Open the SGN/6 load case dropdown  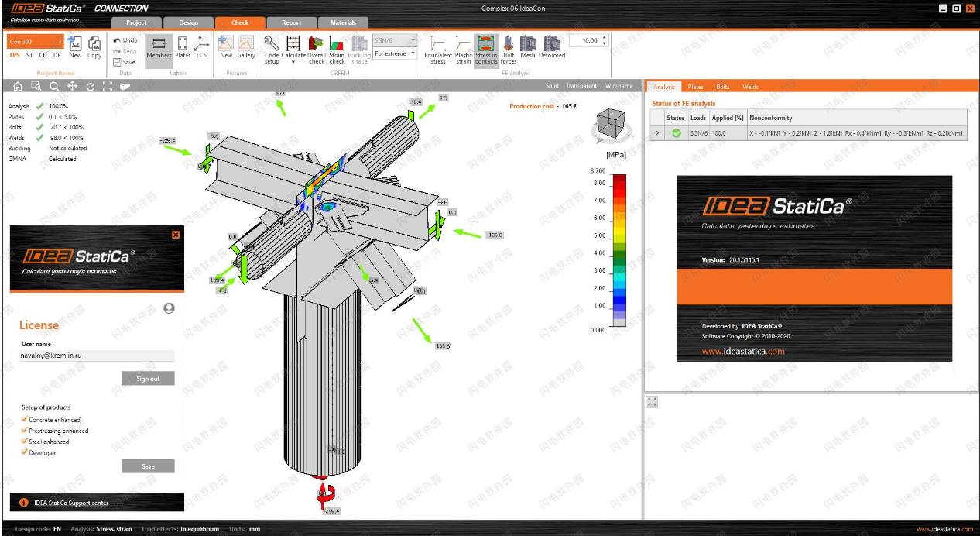click(395, 40)
